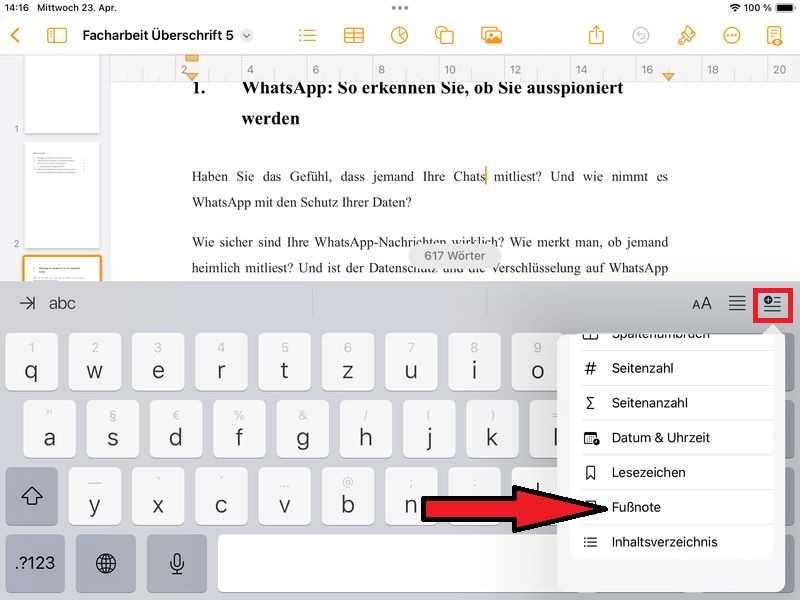Open the document title dropdown chevron
Screen dimensions: 800x600
click(x=246, y=35)
